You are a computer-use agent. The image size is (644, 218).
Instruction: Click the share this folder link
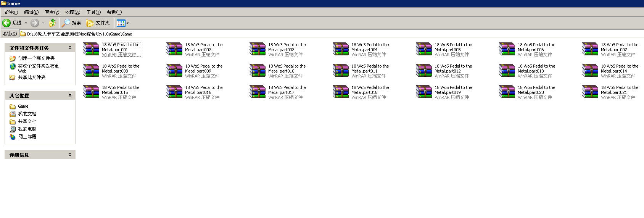point(32,78)
